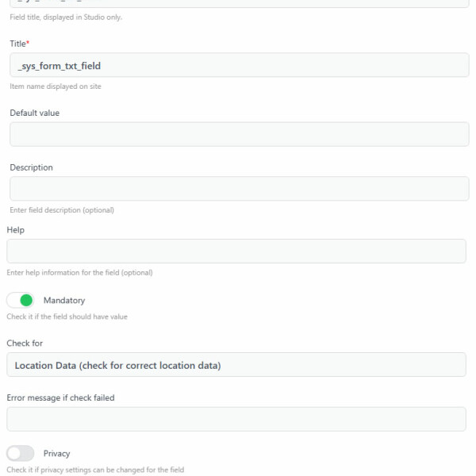Enable the Privacy toggle switch
The width and height of the screenshot is (476, 476).
tap(21, 454)
